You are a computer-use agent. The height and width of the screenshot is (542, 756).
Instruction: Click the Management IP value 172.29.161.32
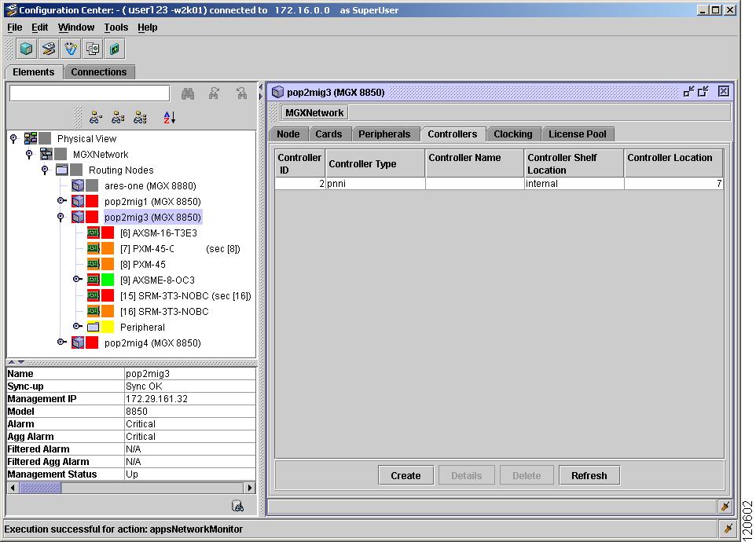(156, 399)
